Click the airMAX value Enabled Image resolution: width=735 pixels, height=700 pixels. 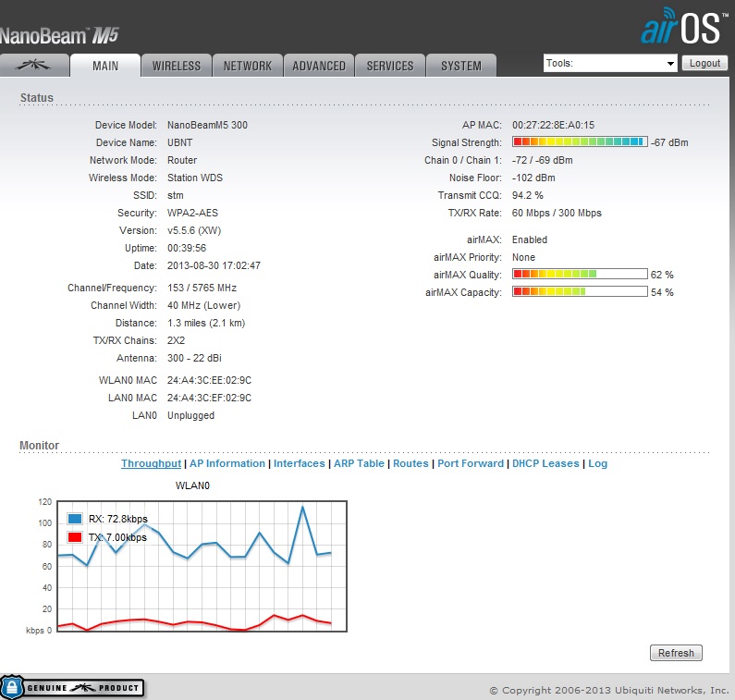[x=530, y=239]
